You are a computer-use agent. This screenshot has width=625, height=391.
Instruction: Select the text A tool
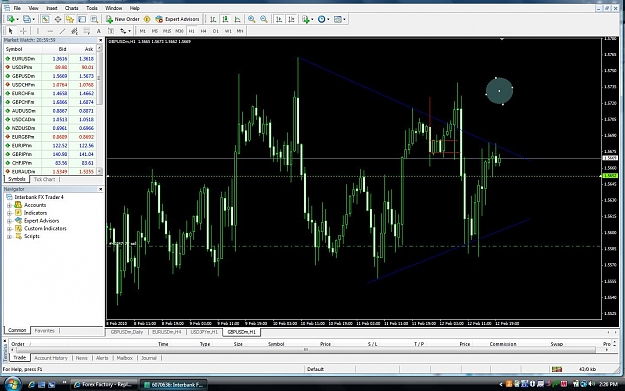pyautogui.click(x=98, y=31)
